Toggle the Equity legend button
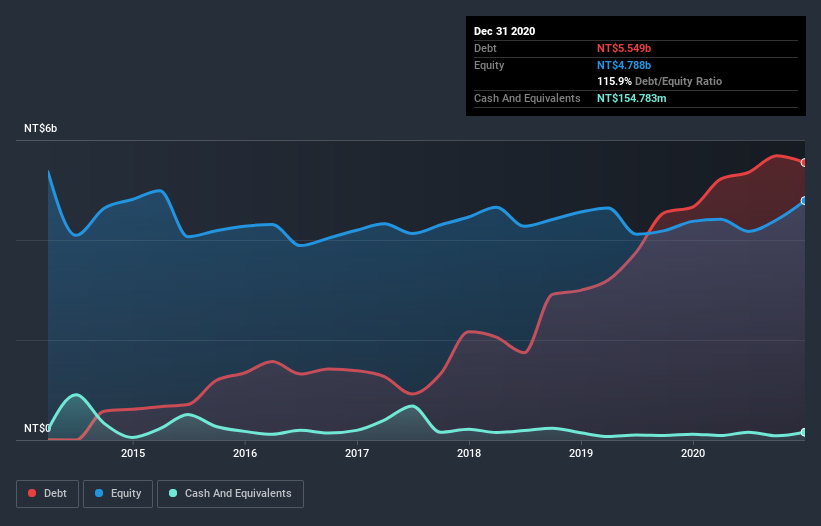The height and width of the screenshot is (526, 821). 118,494
